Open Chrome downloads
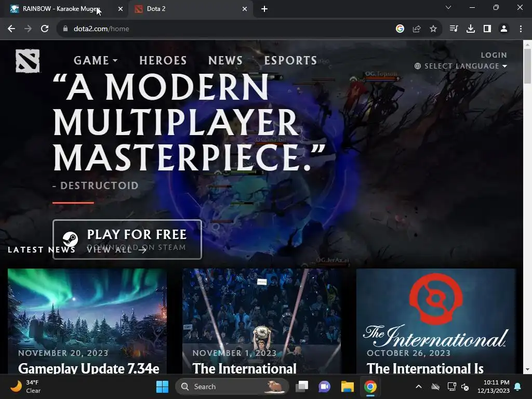 (471, 29)
